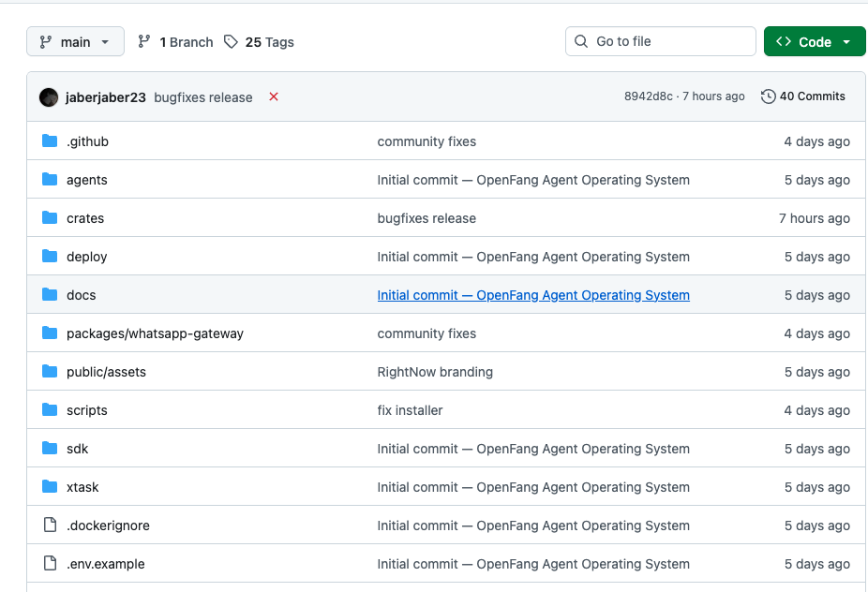This screenshot has height=592, width=868.
Task: Click the file icon beside .dockerignore
Action: coord(49,525)
